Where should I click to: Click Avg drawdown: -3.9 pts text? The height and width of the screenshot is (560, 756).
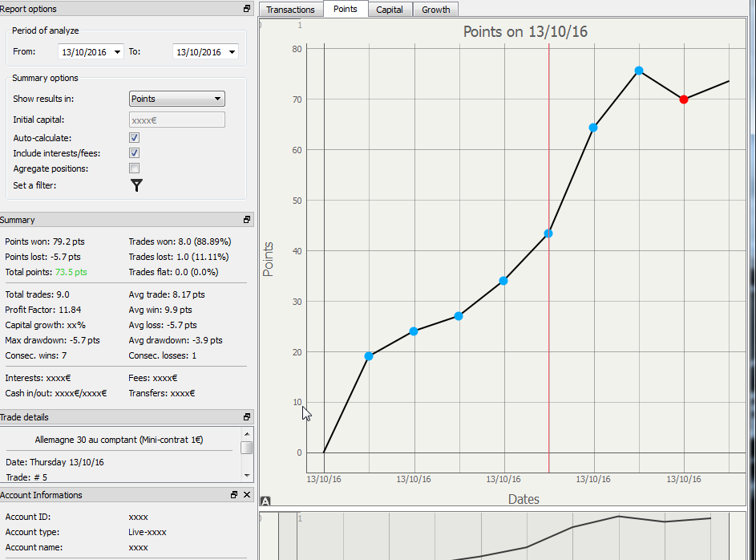click(176, 340)
